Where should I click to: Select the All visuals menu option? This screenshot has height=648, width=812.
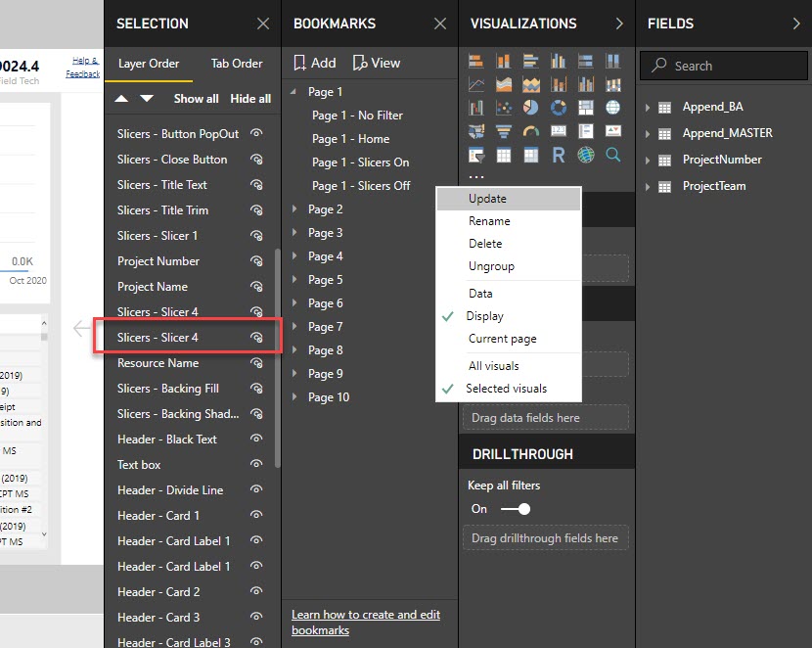tap(509, 366)
